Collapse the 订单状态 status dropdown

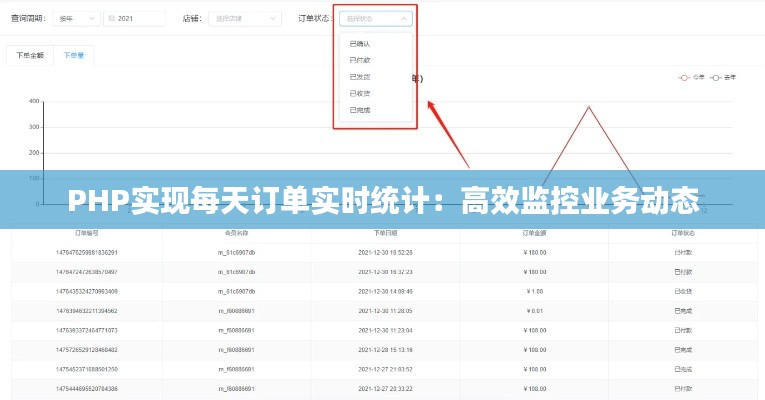pos(376,19)
